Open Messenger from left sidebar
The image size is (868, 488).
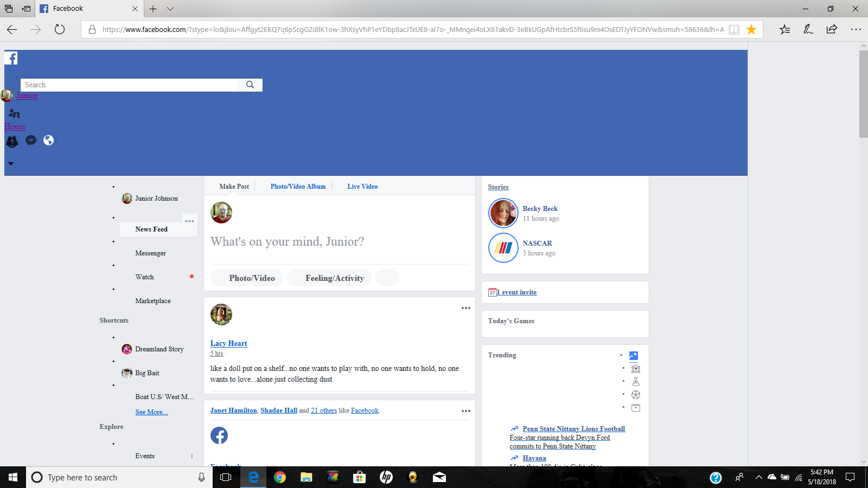(x=150, y=253)
